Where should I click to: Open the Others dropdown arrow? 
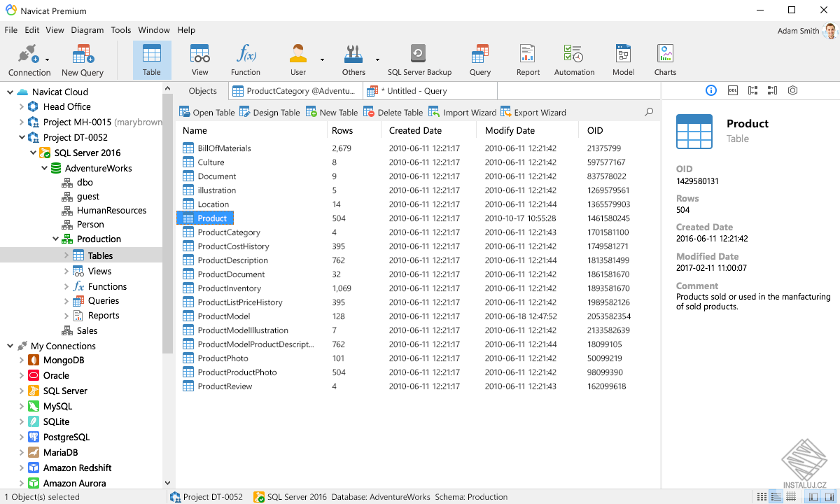(x=377, y=59)
